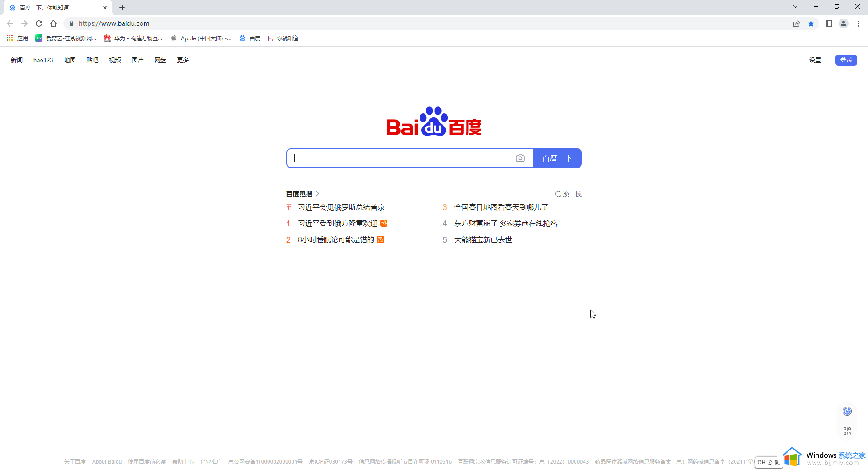868x469 pixels.
Task: Open camera image search icon
Action: pyautogui.click(x=520, y=158)
